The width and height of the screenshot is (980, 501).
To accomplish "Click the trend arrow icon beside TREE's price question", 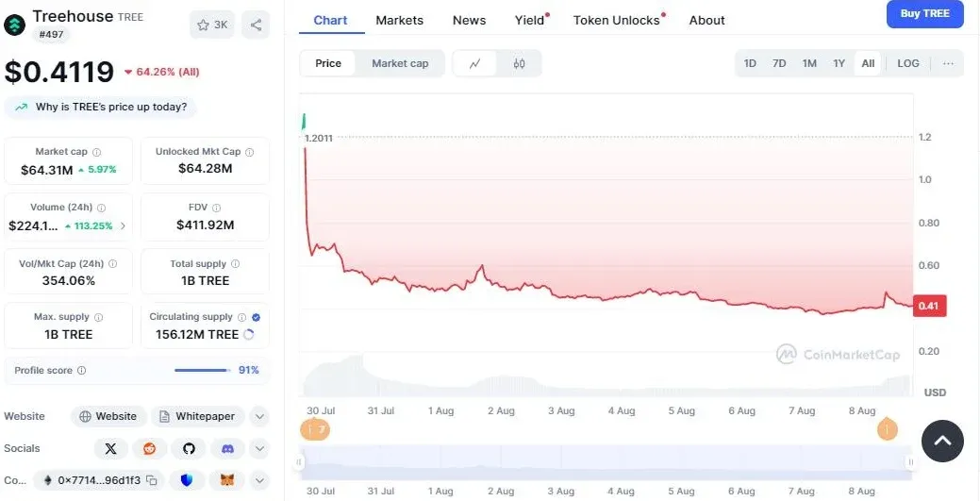I will (x=22, y=107).
